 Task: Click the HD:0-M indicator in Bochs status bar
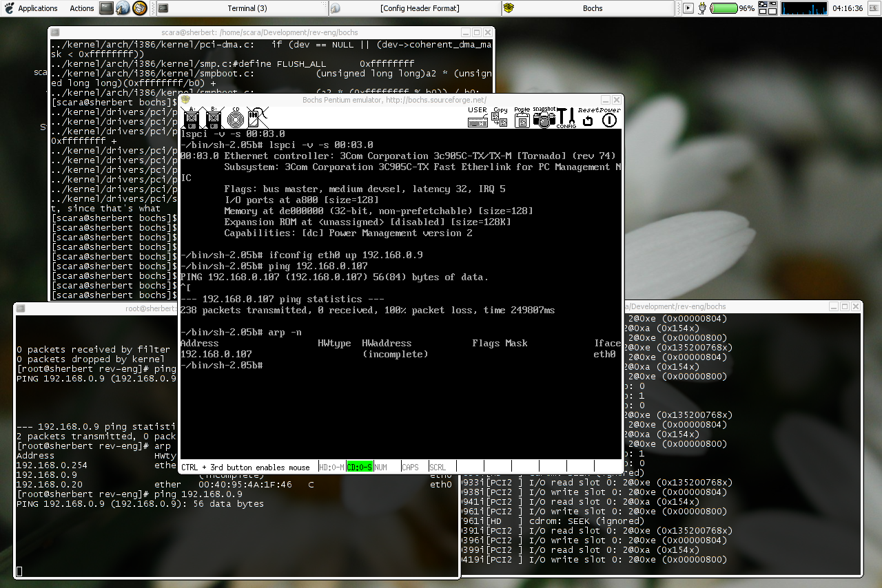[332, 467]
